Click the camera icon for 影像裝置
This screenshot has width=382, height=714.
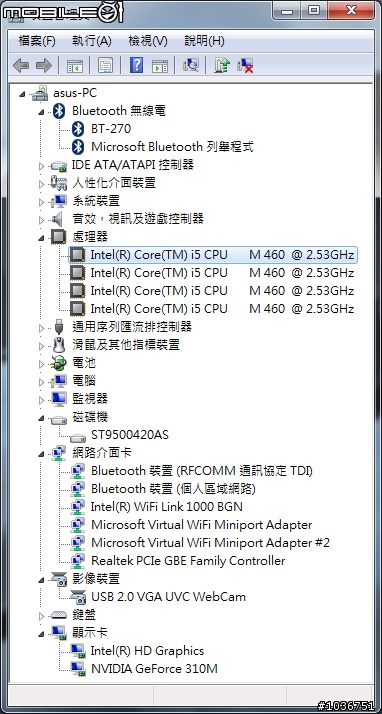59,580
